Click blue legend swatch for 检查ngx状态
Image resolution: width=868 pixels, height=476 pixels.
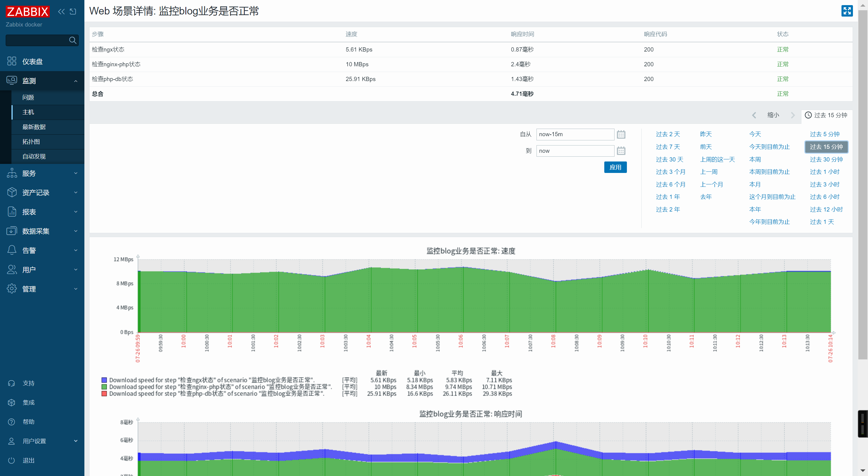click(104, 380)
